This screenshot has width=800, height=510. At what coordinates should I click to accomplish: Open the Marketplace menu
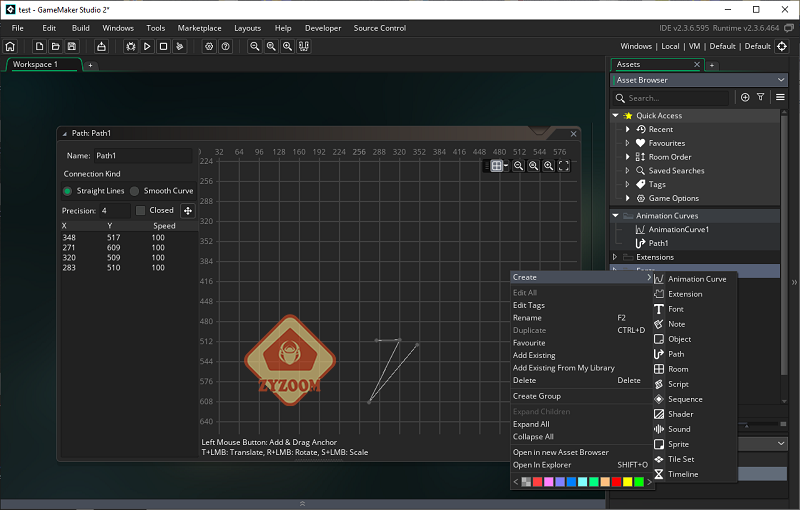point(199,28)
